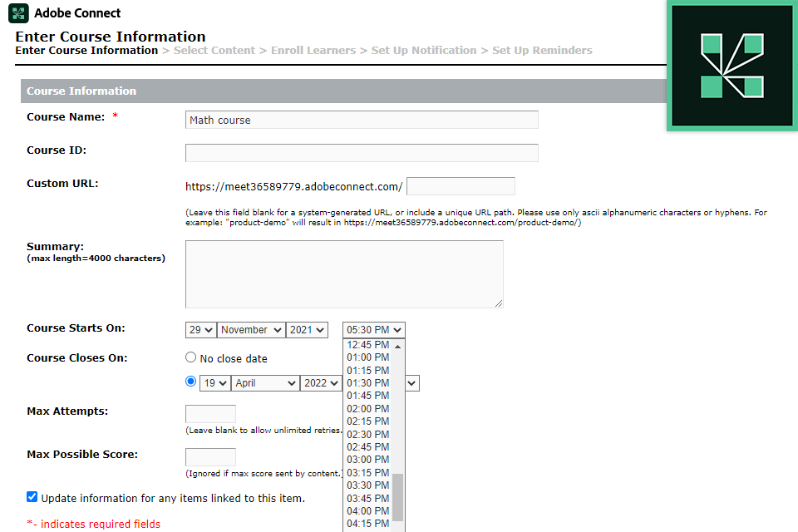Choose 01:30 PM from the time list
The height and width of the screenshot is (532, 798).
[368, 383]
